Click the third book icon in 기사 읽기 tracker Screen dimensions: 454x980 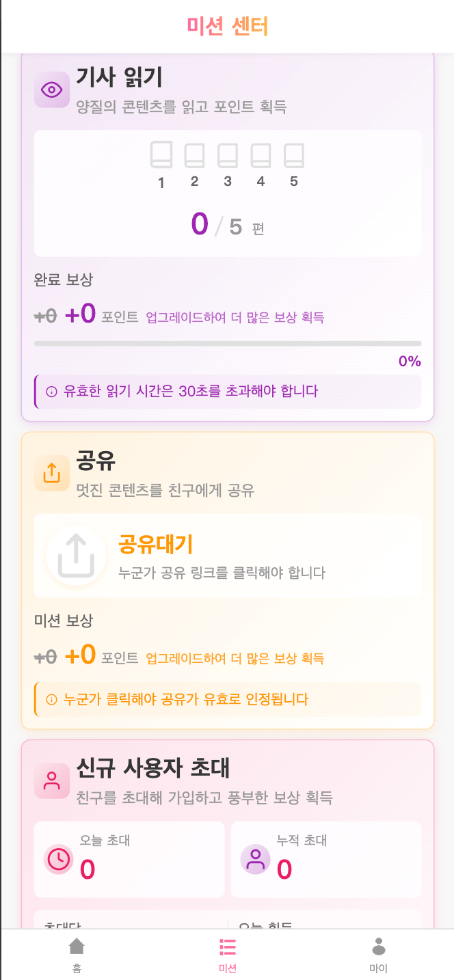tap(227, 156)
